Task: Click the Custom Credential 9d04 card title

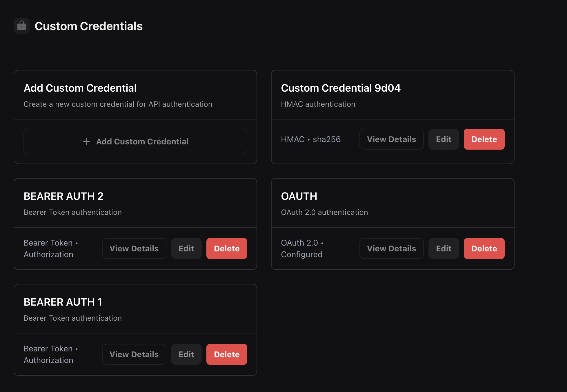Action: [341, 88]
